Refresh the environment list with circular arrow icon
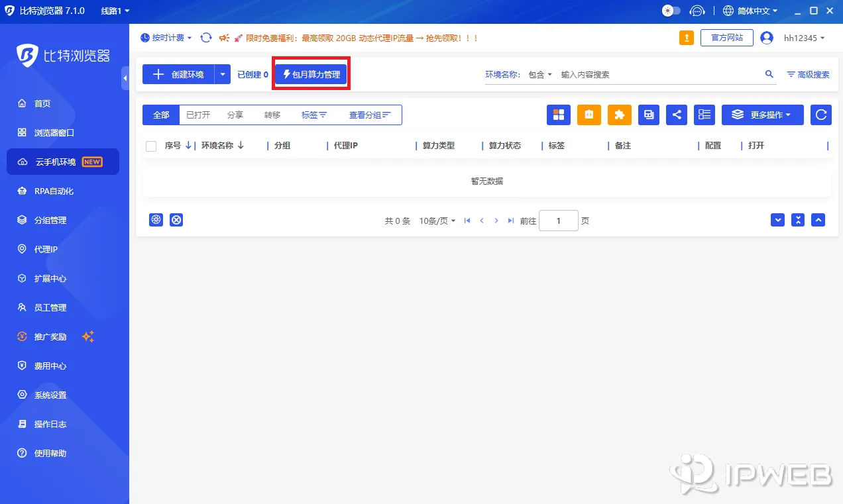Viewport: 843px width, 504px height. (821, 115)
